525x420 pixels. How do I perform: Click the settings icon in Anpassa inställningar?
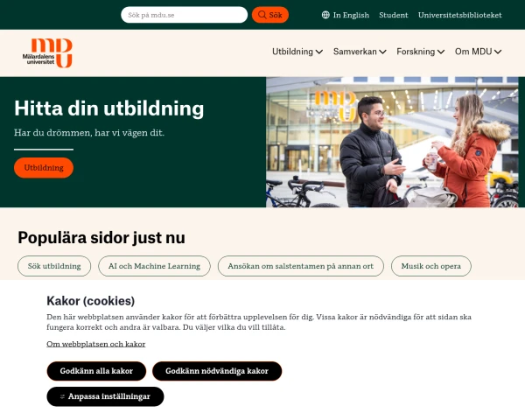point(62,396)
